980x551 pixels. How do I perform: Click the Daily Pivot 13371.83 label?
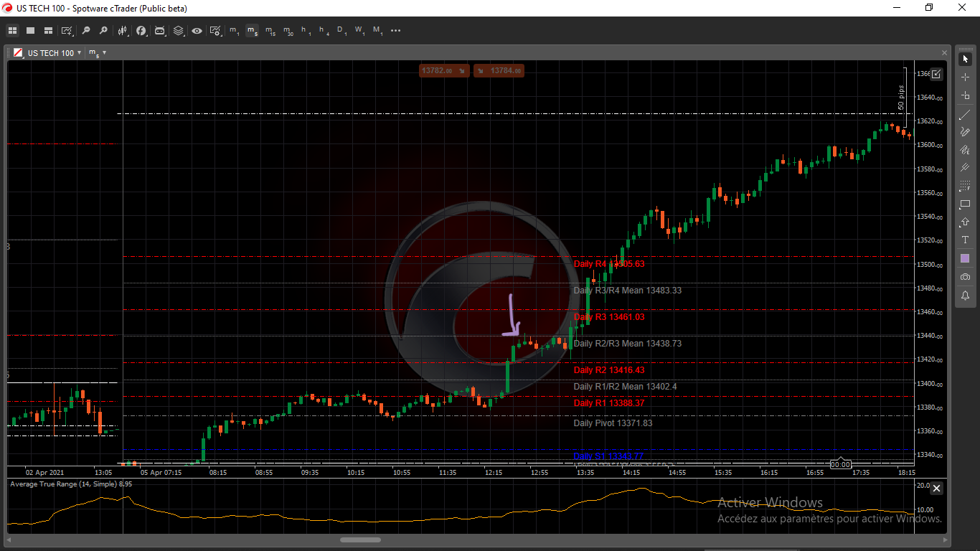point(613,423)
